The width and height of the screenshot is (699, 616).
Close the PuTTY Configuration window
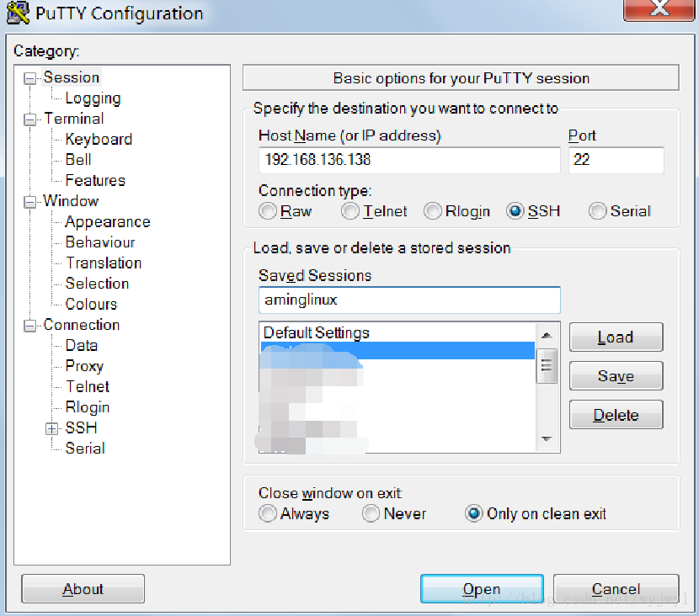(659, 9)
